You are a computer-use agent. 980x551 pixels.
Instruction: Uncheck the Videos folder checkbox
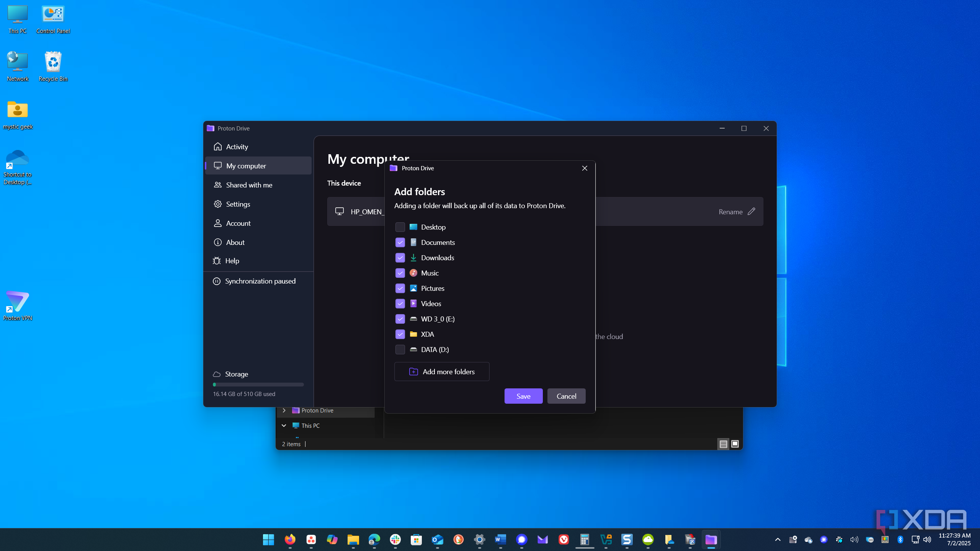tap(400, 303)
